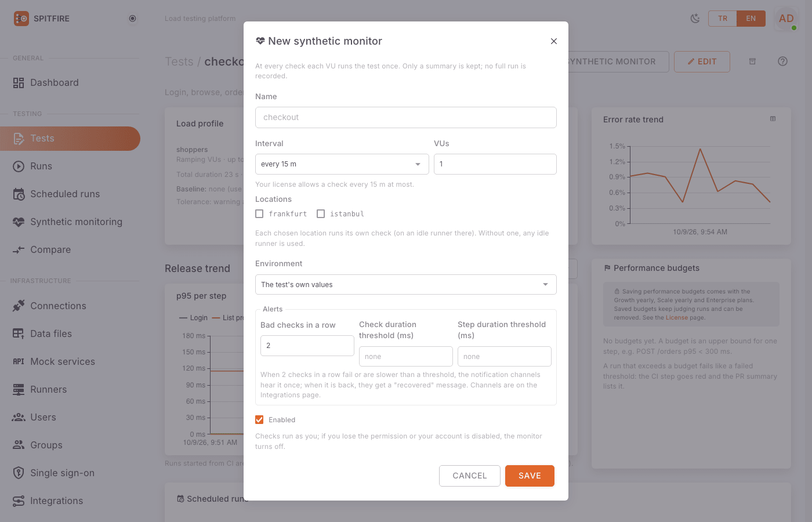Click the Tests breadcrumb link
The height and width of the screenshot is (522, 812).
pyautogui.click(x=179, y=61)
